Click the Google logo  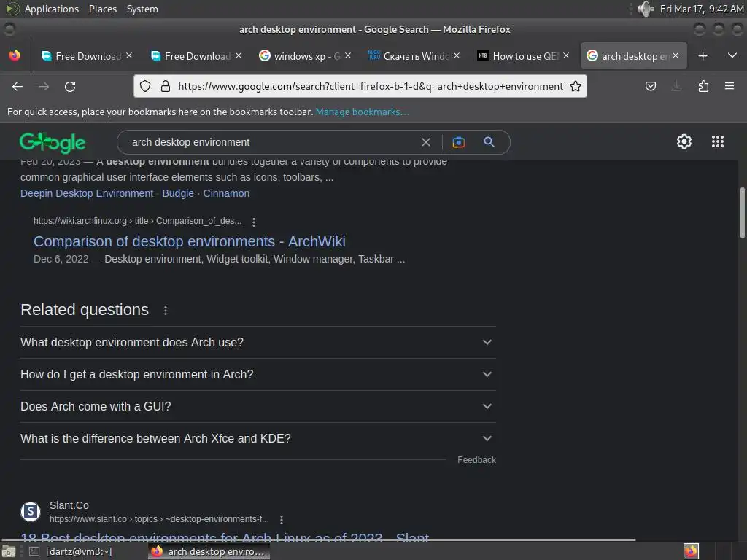point(53,142)
